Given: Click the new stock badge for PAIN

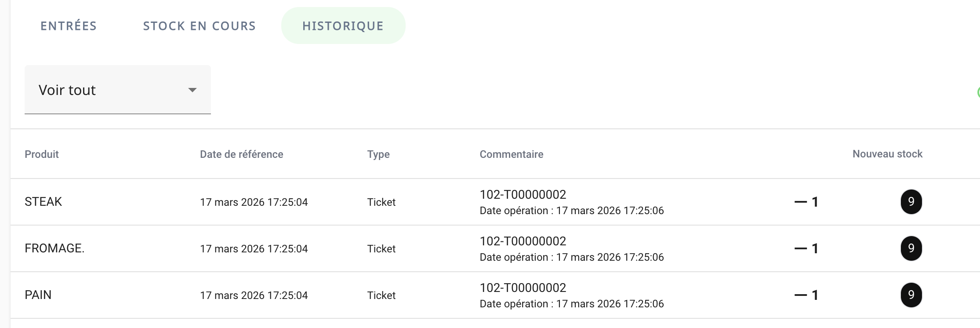Looking at the screenshot, I should [911, 295].
